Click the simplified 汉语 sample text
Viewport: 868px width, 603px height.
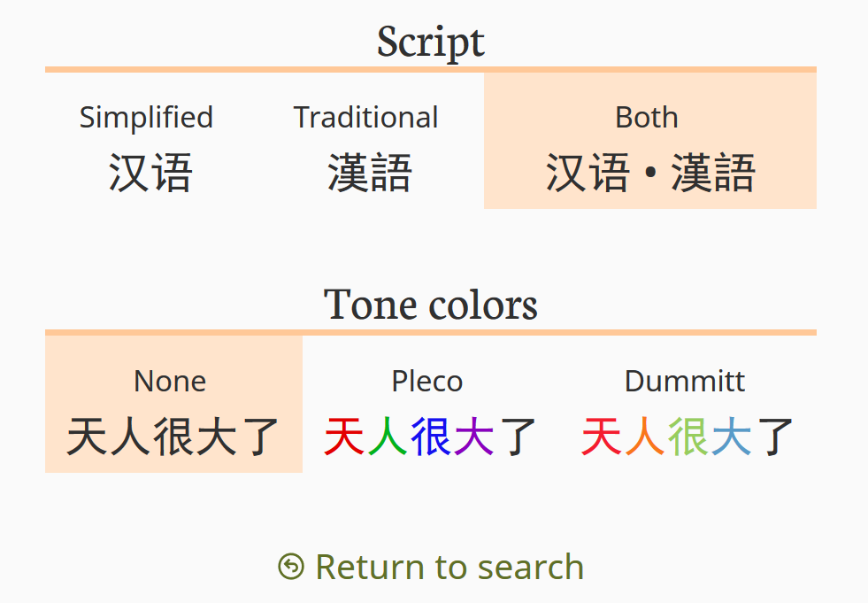(150, 172)
